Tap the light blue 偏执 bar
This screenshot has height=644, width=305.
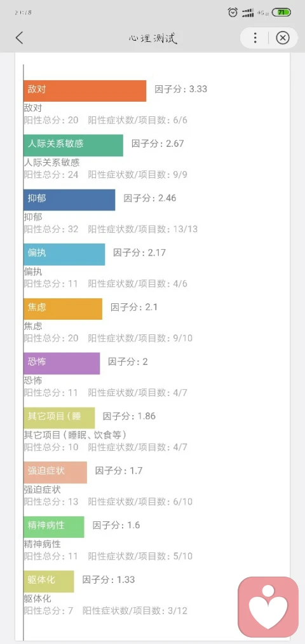[x=64, y=254]
